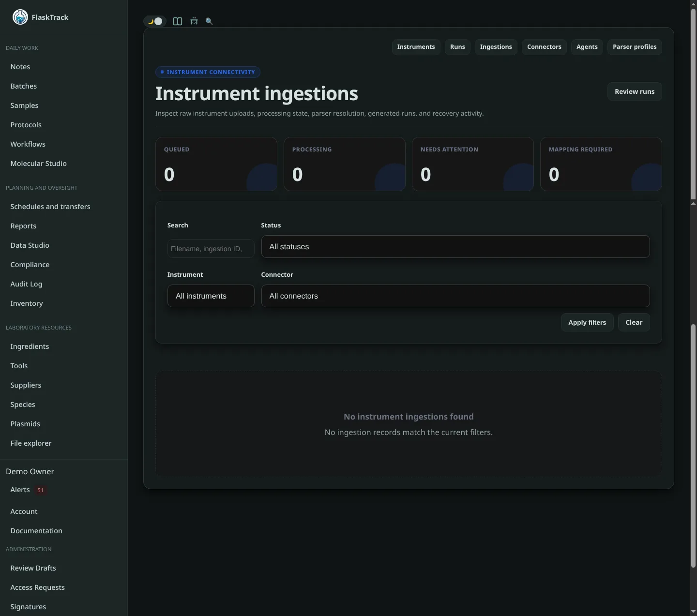Click the page vertical scrollbar
The width and height of the screenshot is (697, 616).
pos(693,308)
